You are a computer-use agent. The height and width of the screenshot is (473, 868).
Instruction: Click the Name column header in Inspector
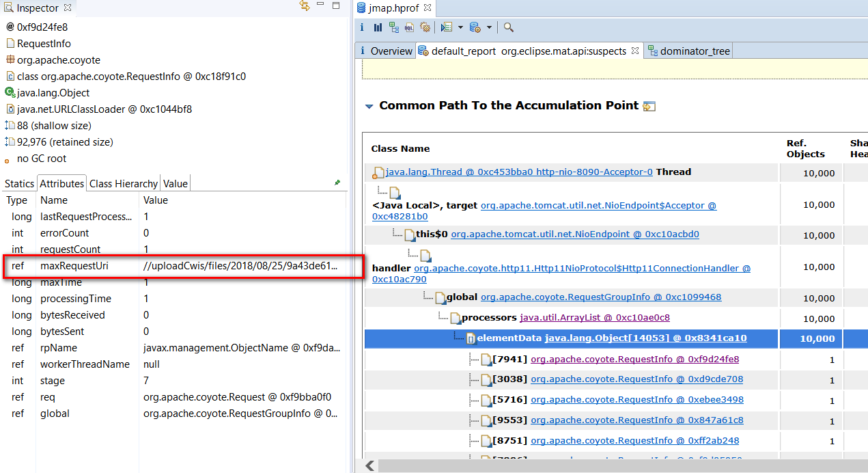[x=54, y=200]
